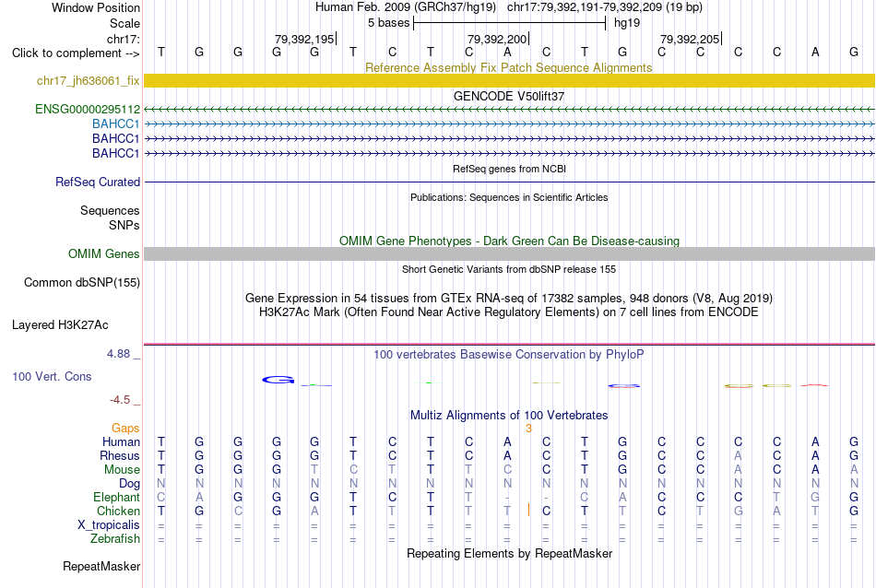This screenshot has width=876, height=588.
Task: Click the 'Scale' track label
Action: tap(124, 23)
